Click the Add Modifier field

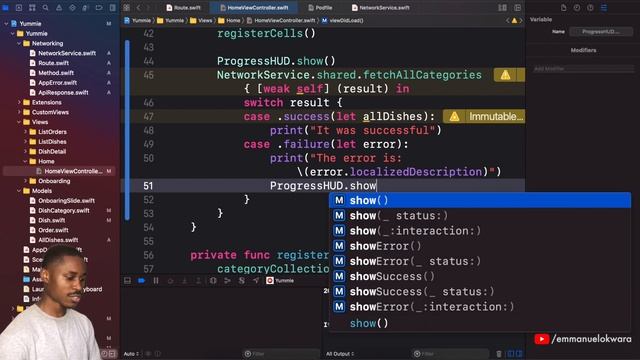click(584, 69)
